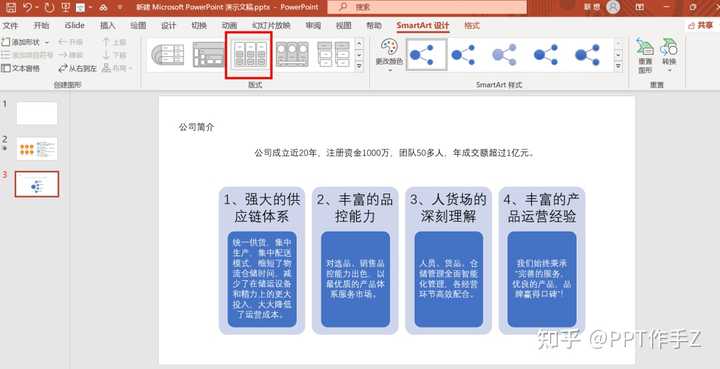Click 降级 (Demote) arrow
This screenshot has height=369, width=720.
tap(70, 55)
